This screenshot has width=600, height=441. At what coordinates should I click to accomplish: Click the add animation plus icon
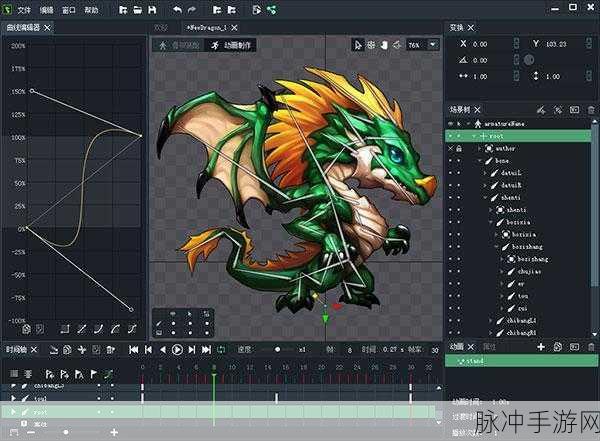(x=541, y=347)
